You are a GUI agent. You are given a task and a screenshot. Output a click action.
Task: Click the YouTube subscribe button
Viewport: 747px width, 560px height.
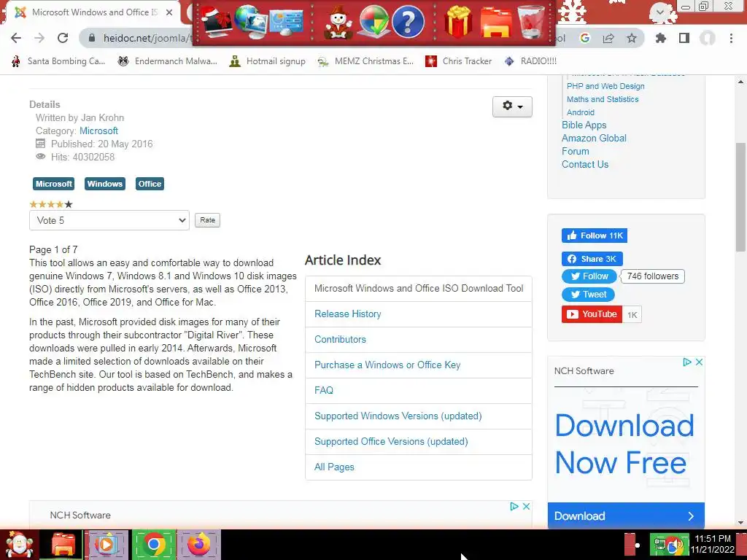click(x=592, y=314)
